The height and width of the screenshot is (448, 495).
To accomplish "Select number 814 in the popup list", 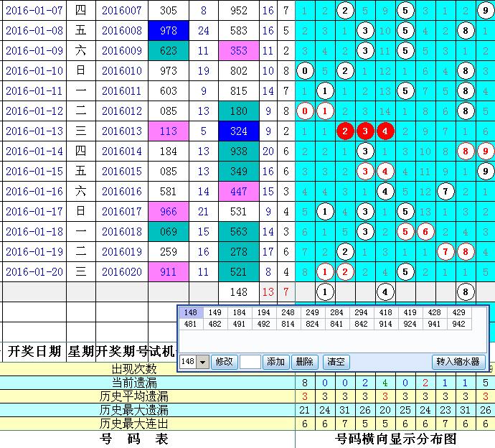I will 288,324.
